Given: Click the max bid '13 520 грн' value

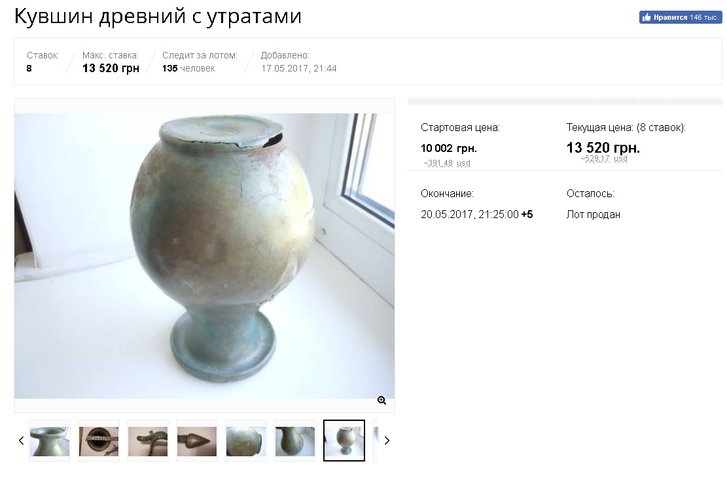Looking at the screenshot, I should click(111, 68).
